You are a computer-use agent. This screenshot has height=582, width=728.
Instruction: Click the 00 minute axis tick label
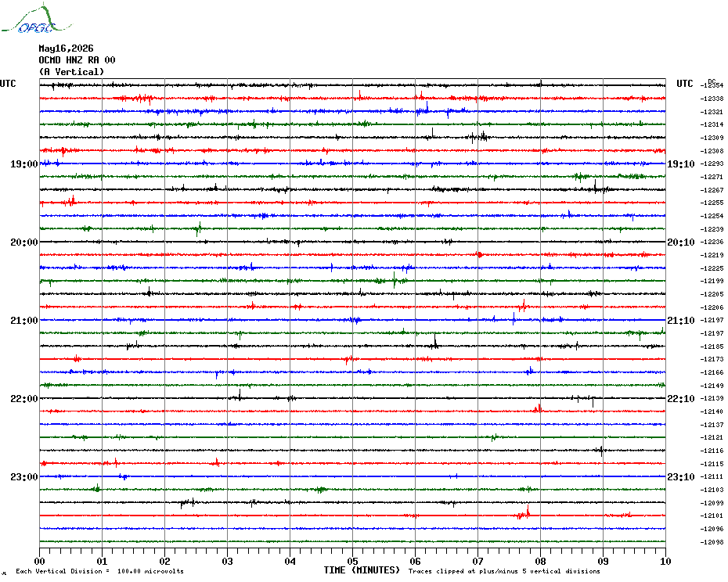point(39,562)
